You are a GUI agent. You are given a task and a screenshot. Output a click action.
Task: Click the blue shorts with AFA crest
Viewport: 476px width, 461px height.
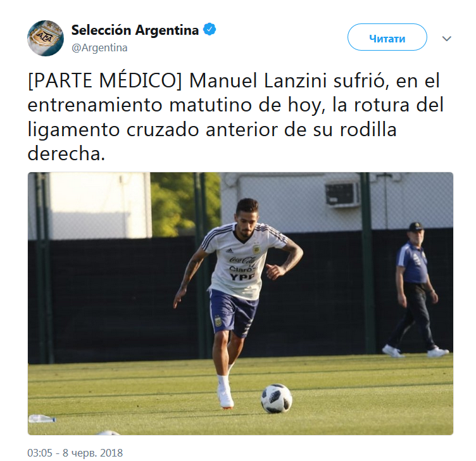point(233,313)
